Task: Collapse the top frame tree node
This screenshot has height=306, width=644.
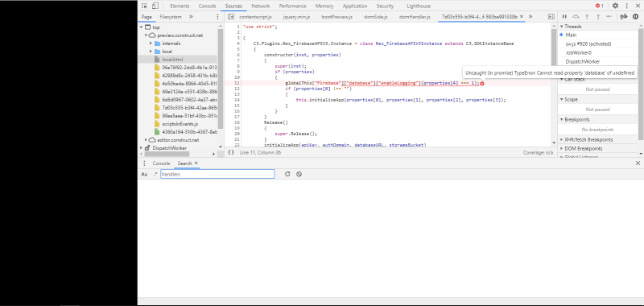Action: pyautogui.click(x=142, y=27)
